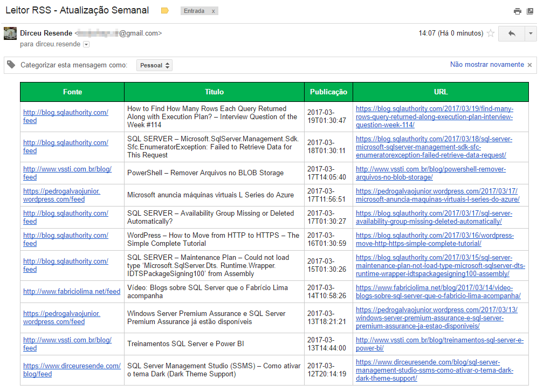Open the fabriciolima.net/feed source link
The width and height of the screenshot is (544, 392).
(x=72, y=291)
